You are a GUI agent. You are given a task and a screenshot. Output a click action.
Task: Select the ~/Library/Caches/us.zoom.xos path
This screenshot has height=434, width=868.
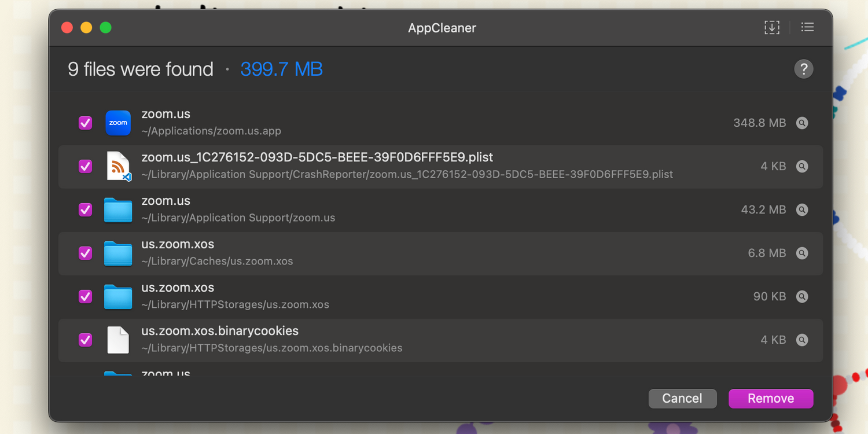pos(217,261)
